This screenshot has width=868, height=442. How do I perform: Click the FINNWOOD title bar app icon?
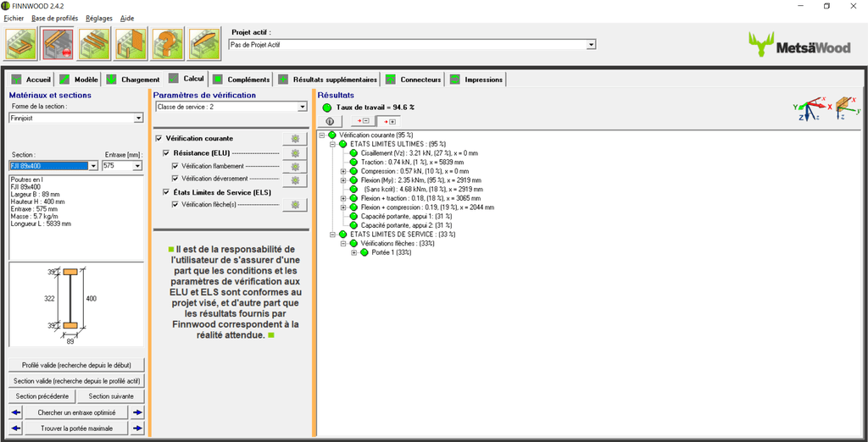[x=6, y=6]
